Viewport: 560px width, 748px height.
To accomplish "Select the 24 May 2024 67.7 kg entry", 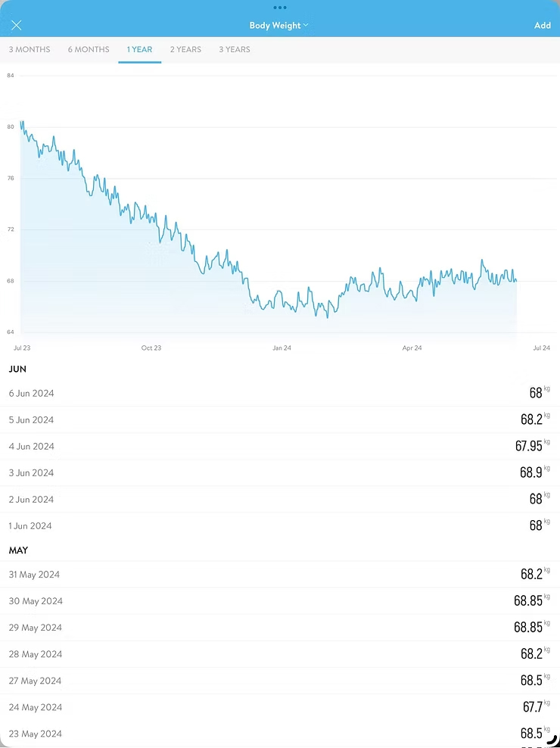I will (280, 707).
